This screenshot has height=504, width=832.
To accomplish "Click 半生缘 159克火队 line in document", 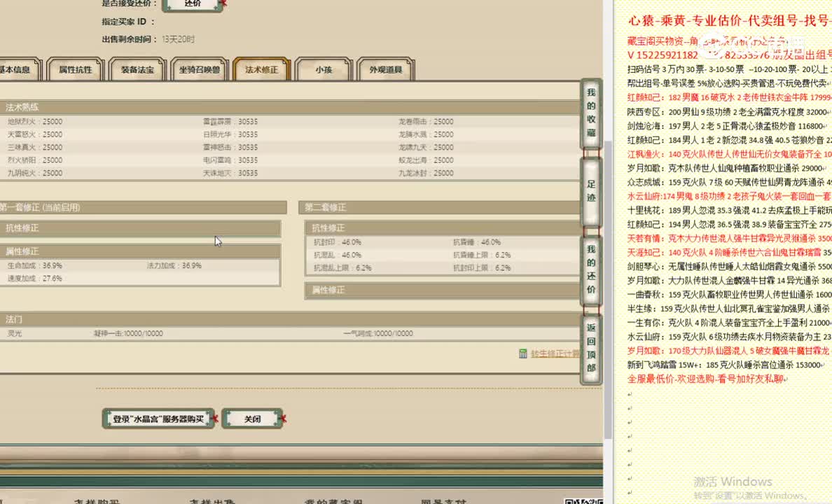I will pyautogui.click(x=729, y=309).
